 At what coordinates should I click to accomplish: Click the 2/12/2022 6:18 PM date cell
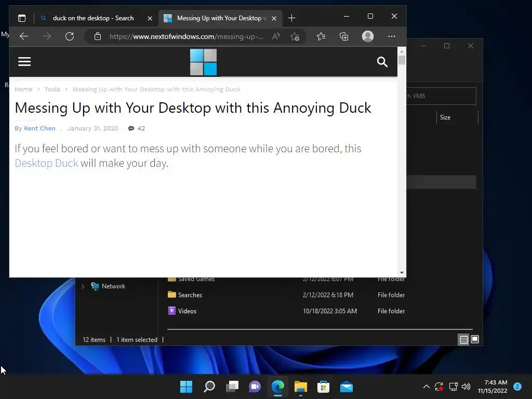pos(328,295)
